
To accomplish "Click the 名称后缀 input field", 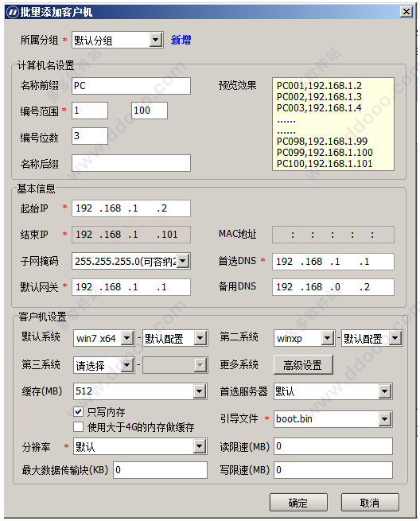I will click(x=131, y=163).
